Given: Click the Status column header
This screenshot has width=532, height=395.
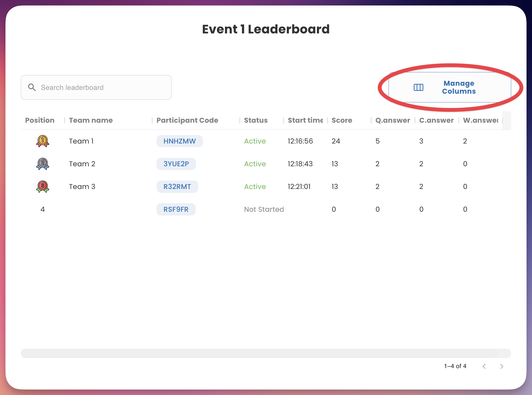Looking at the screenshot, I should [x=256, y=120].
